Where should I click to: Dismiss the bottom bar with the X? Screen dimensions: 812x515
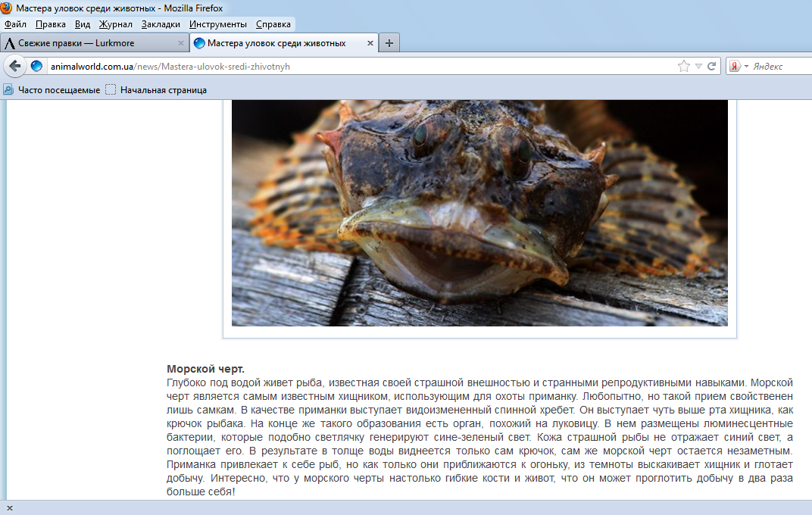pos(10,507)
